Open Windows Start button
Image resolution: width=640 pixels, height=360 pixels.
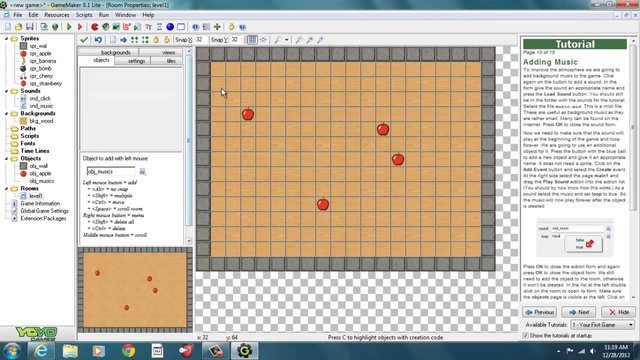11,351
